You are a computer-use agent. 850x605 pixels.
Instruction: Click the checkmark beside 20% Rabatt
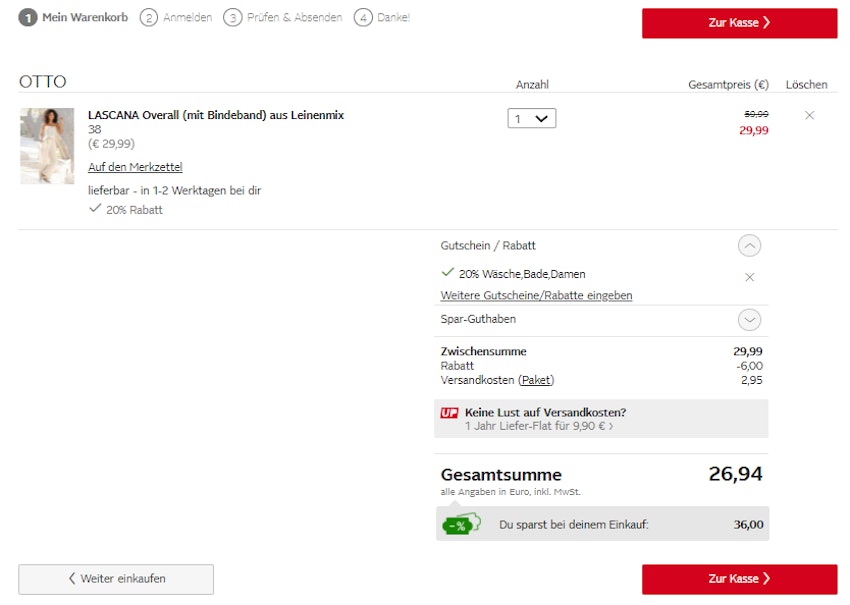[x=95, y=209]
